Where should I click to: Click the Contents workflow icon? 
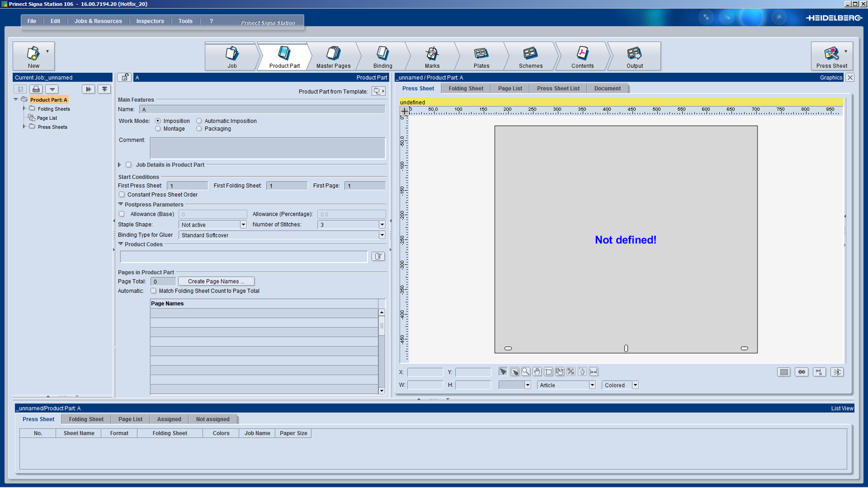(582, 57)
